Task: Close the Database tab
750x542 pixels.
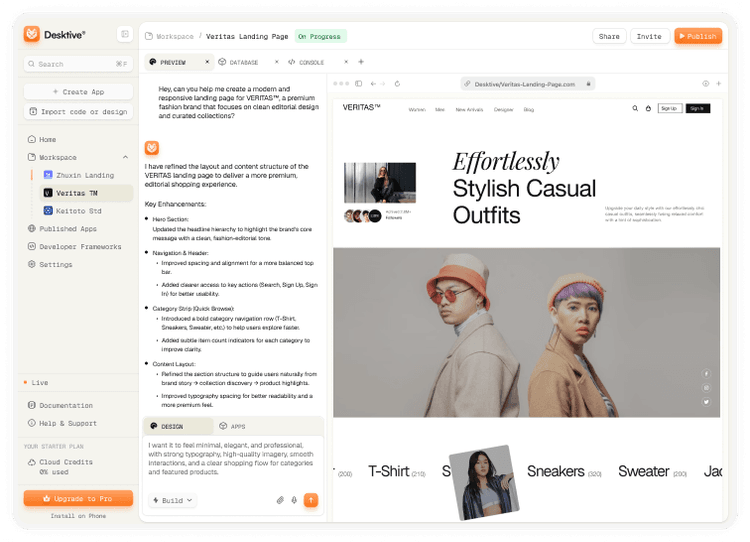Action: tap(276, 62)
